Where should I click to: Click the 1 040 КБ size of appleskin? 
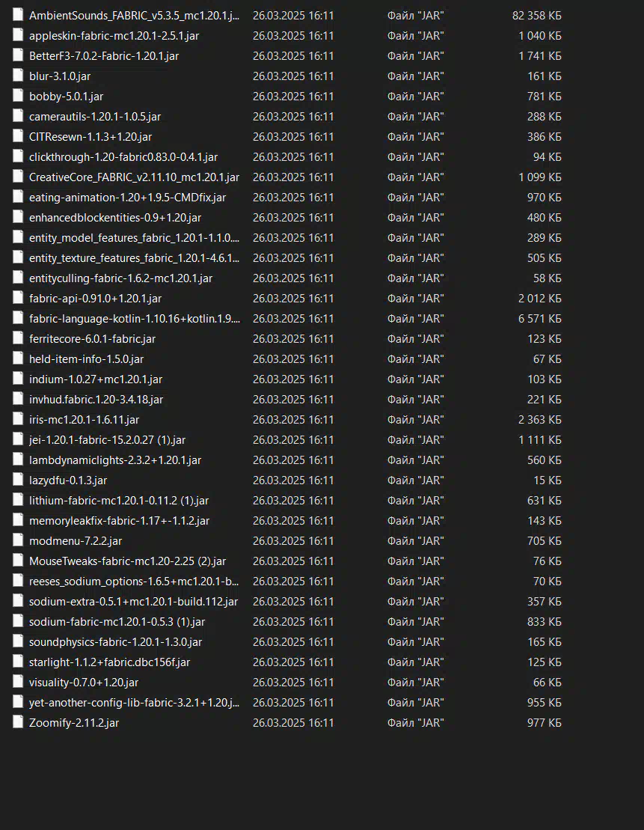[x=540, y=36]
